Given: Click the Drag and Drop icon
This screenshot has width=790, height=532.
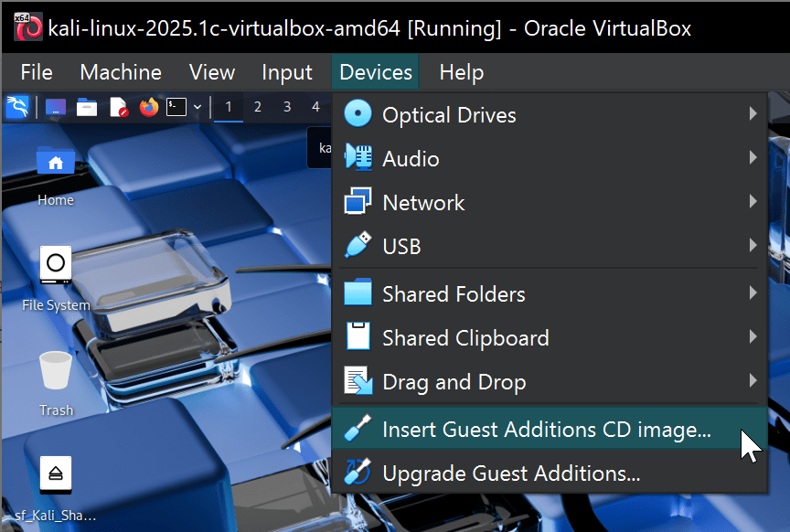Looking at the screenshot, I should [358, 380].
